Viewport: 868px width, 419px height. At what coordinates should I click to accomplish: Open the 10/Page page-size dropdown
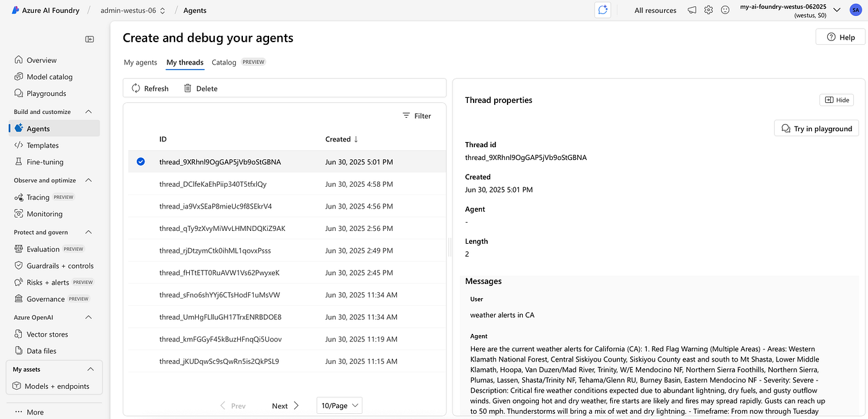tap(339, 405)
